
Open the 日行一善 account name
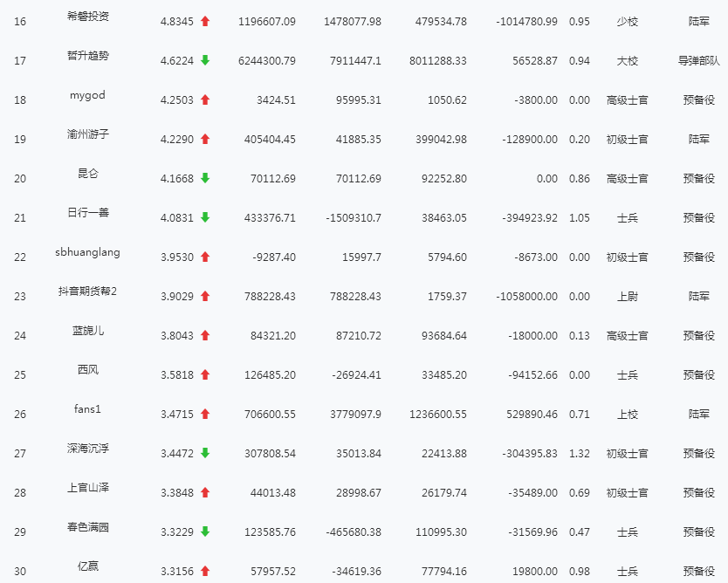(88, 213)
